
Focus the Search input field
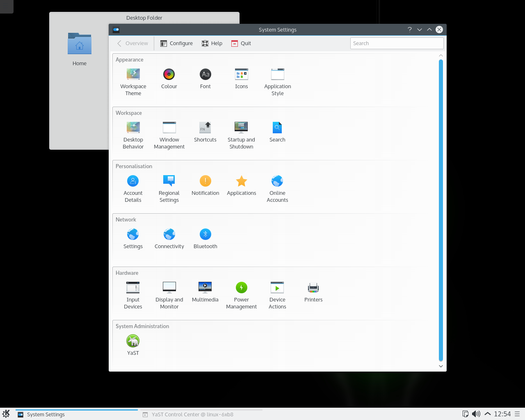tap(397, 43)
